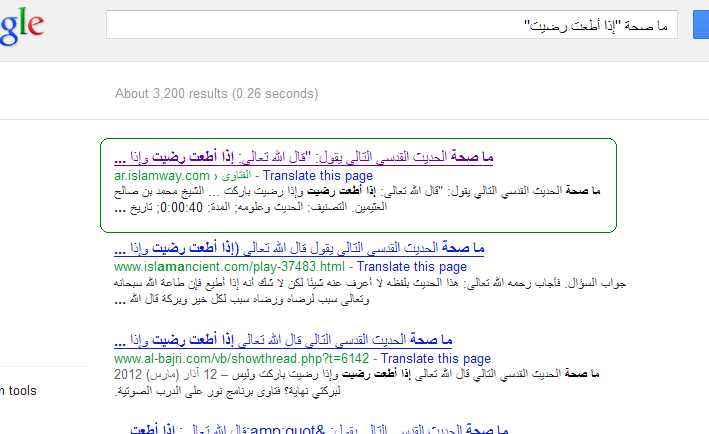This screenshot has height=434, width=709.
Task: Click the islamancient result snippet text
Action: coord(370,291)
